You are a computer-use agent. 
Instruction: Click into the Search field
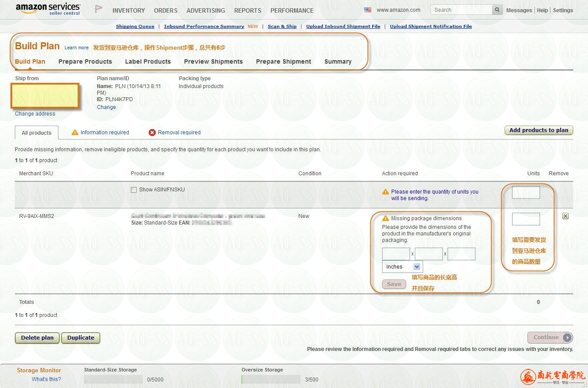pos(462,10)
